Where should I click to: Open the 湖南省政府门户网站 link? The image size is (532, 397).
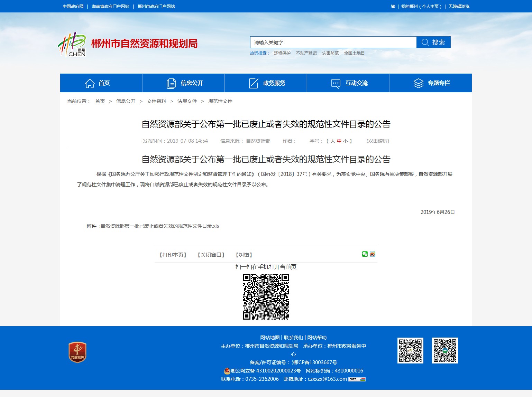(x=110, y=7)
